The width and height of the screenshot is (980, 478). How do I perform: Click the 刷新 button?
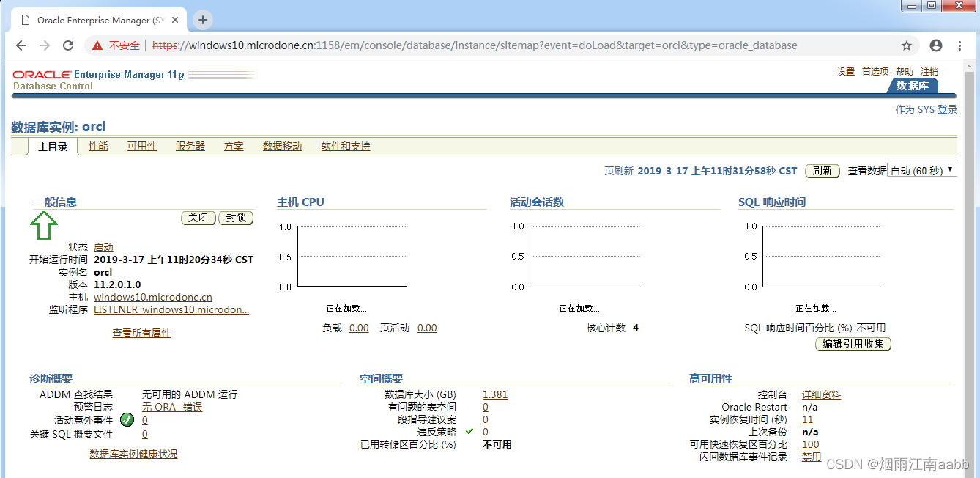tap(823, 171)
